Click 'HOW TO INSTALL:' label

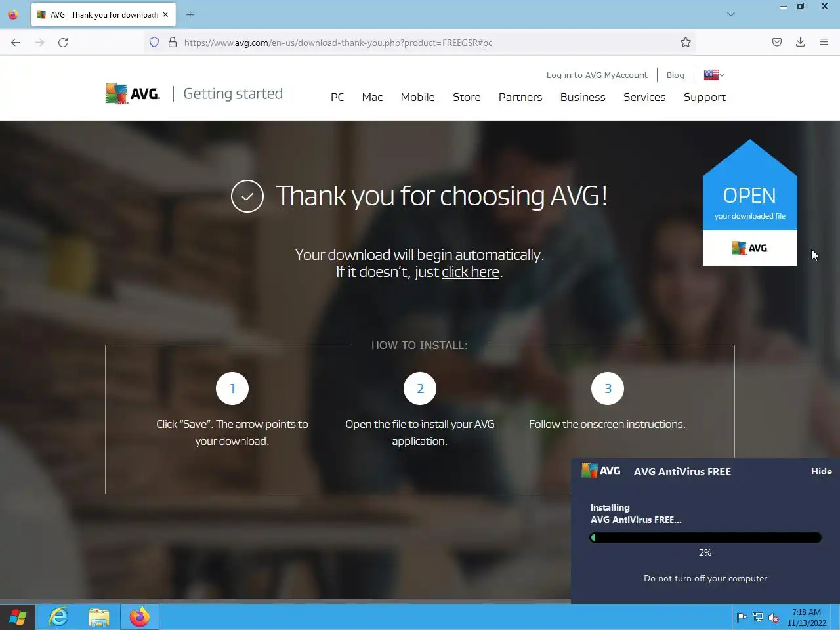click(x=419, y=345)
